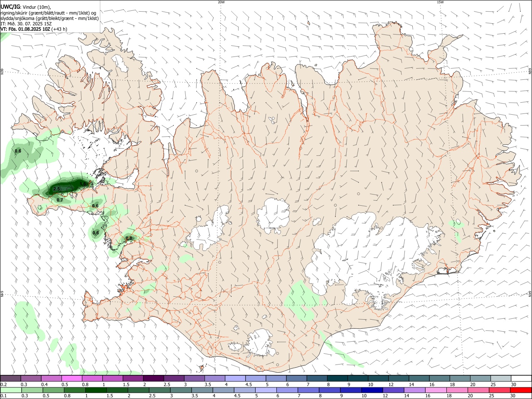Click the 'Vindur (10m)' header text
Screen dimensions: 532x399
tap(37, 7)
